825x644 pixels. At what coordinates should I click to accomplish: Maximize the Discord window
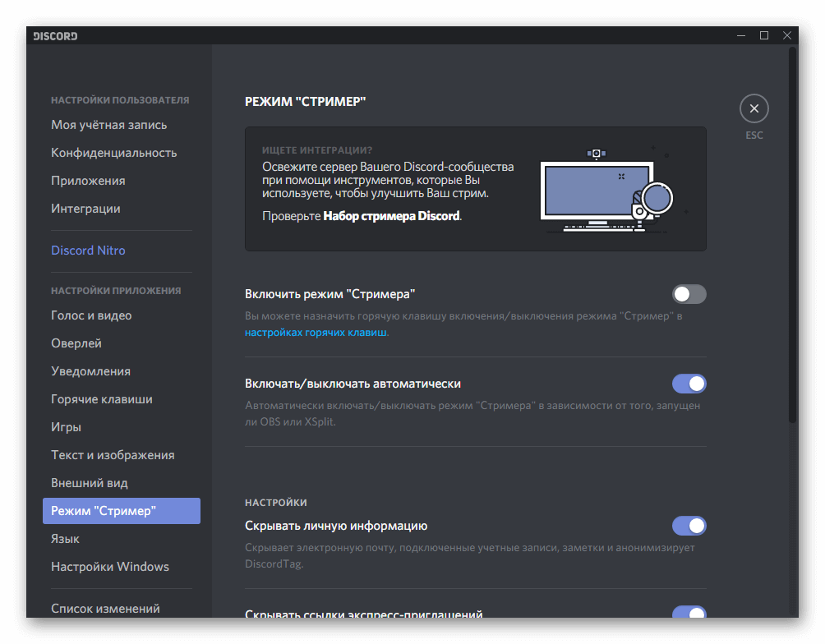(x=764, y=35)
